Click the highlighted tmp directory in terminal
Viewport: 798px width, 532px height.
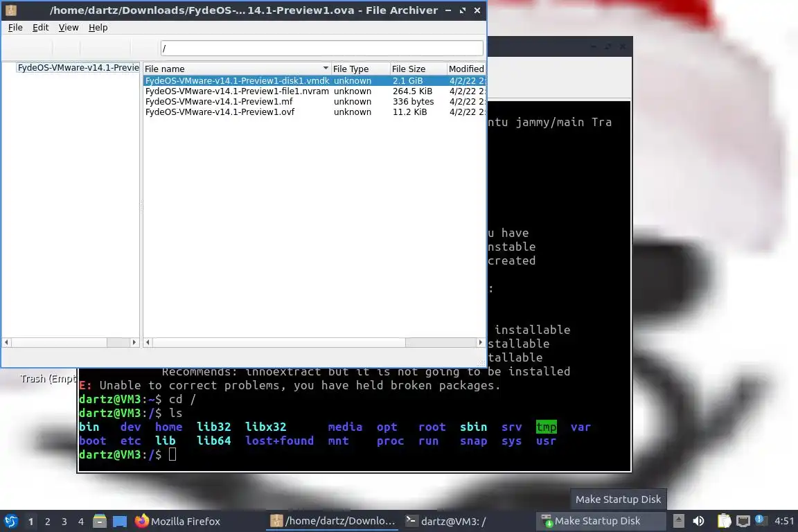coord(546,427)
